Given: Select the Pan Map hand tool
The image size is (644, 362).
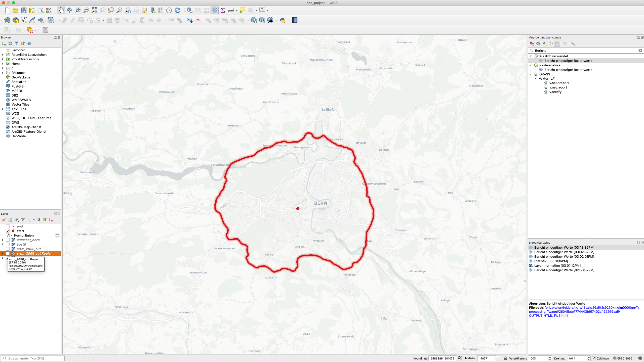Looking at the screenshot, I should [61, 10].
